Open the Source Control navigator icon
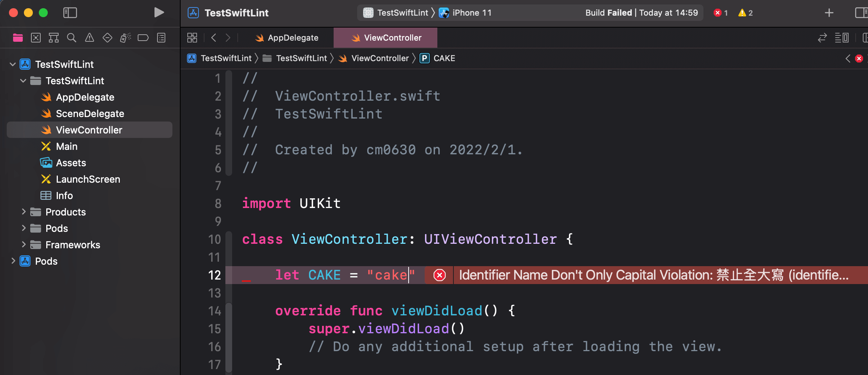The width and height of the screenshot is (868, 375). [x=36, y=38]
